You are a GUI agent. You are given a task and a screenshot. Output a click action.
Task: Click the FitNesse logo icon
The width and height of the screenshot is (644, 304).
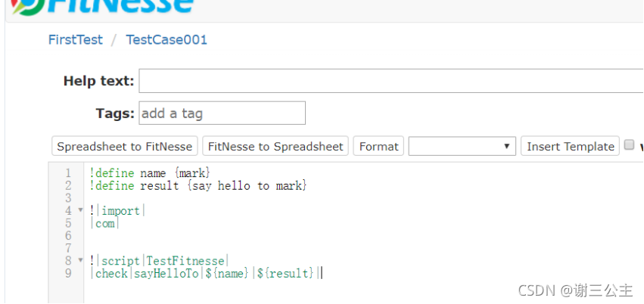27,7
